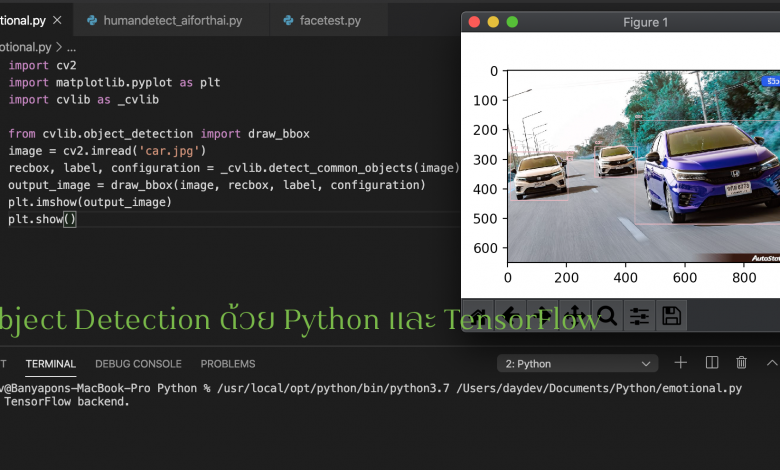The image size is (780, 470).
Task: Click the breadcrumb ellipsis after emotional.py
Action: click(x=72, y=48)
